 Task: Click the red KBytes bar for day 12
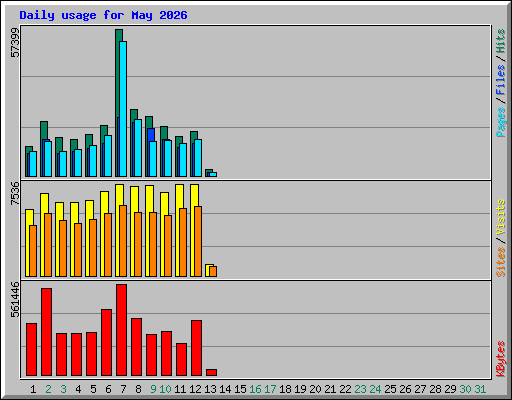[197, 348]
